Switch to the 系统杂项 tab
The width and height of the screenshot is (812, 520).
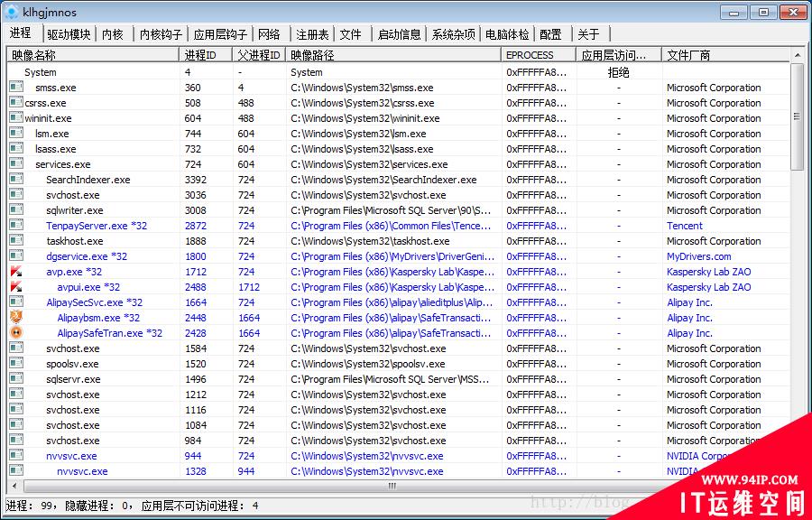(453, 34)
